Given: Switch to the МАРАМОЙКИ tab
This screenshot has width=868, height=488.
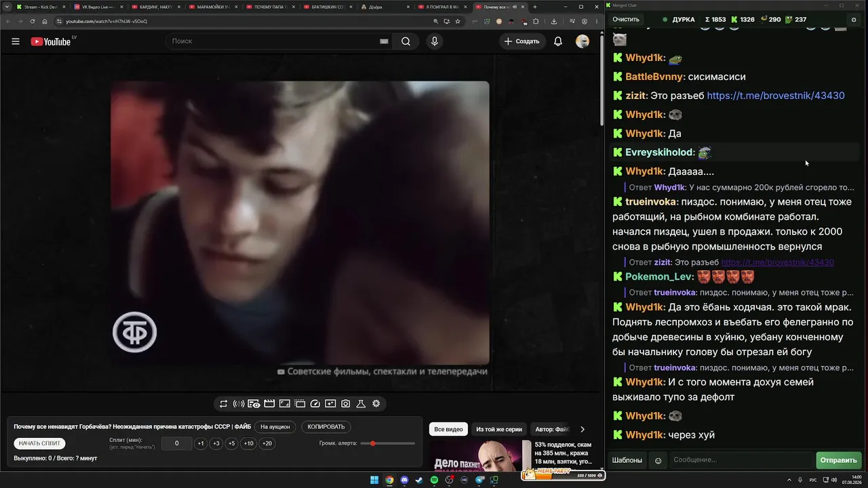Looking at the screenshot, I should [212, 7].
